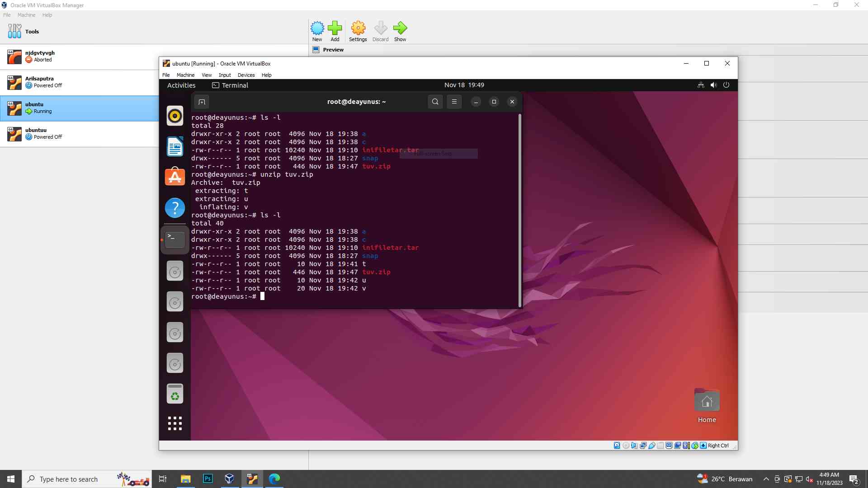The width and height of the screenshot is (868, 488).
Task: Click the USB status icon in VM bar
Action: [651, 446]
